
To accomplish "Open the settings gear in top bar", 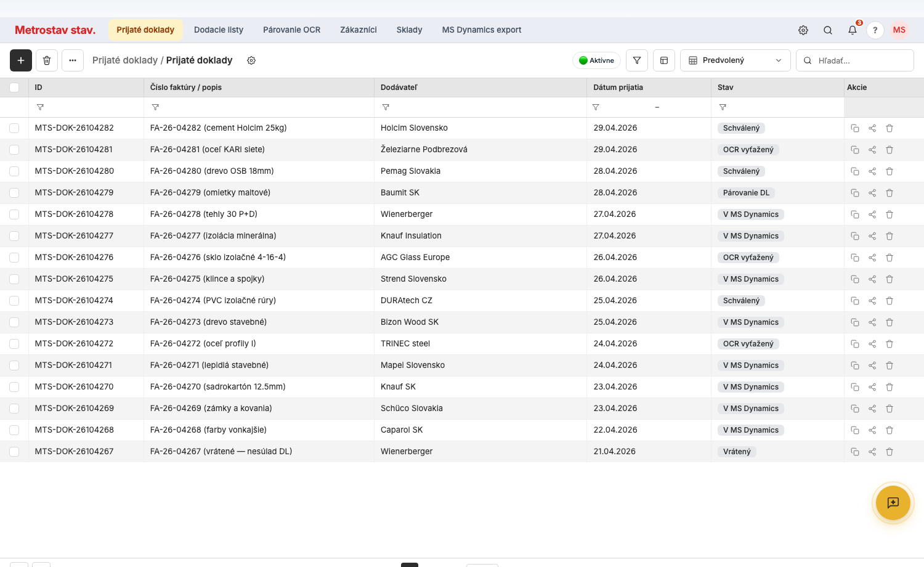I will coord(803,30).
